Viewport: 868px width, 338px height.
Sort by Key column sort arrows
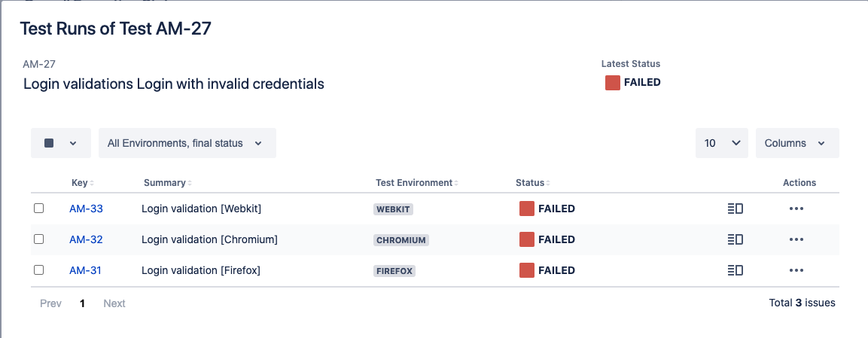coord(92,183)
